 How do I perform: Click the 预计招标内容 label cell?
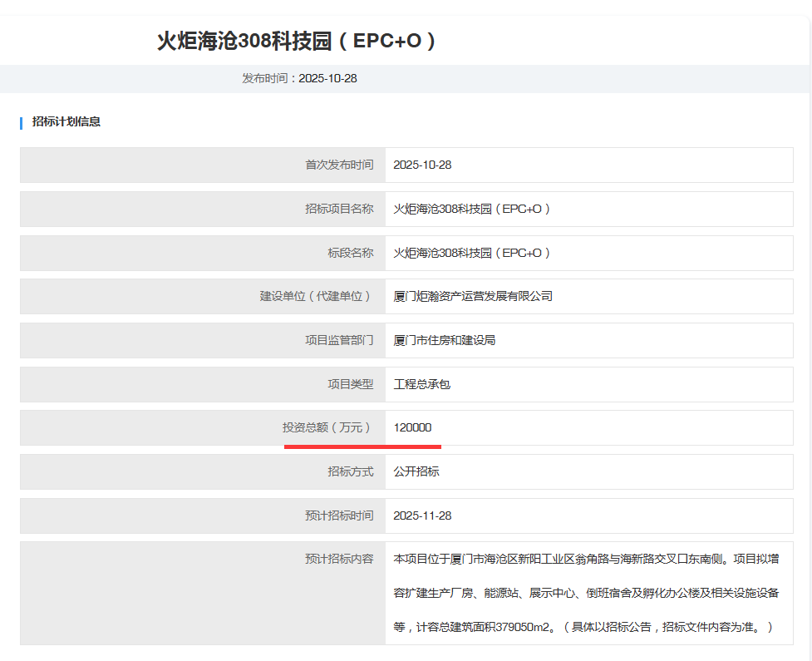(339, 560)
